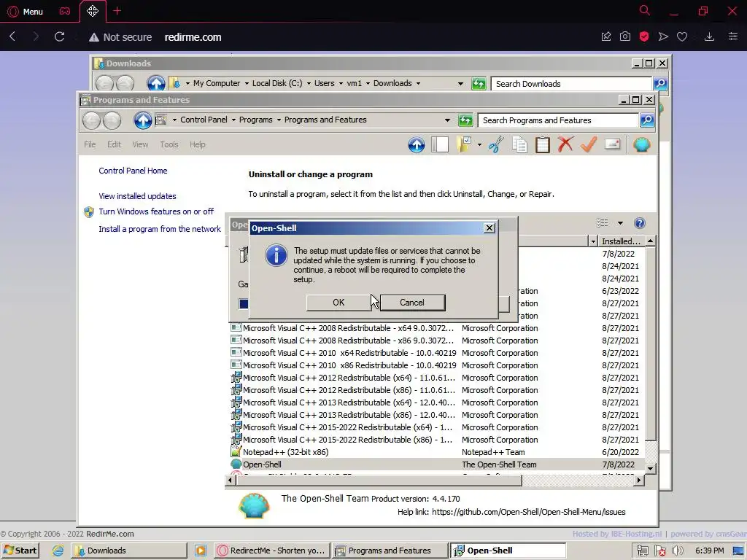The height and width of the screenshot is (560, 747).
Task: Click RedirectMe taskbar button
Action: click(272, 551)
